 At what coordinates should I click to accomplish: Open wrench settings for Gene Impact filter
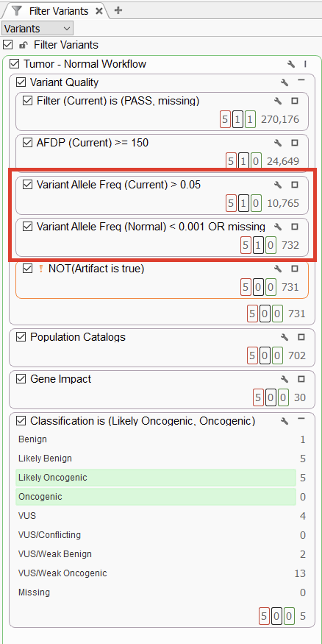click(x=285, y=379)
